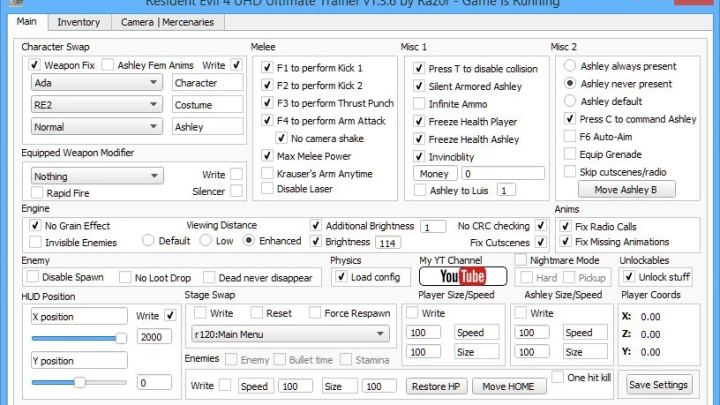Click Player Speed value field
Viewport: 720px width, 405px height.
point(423,332)
